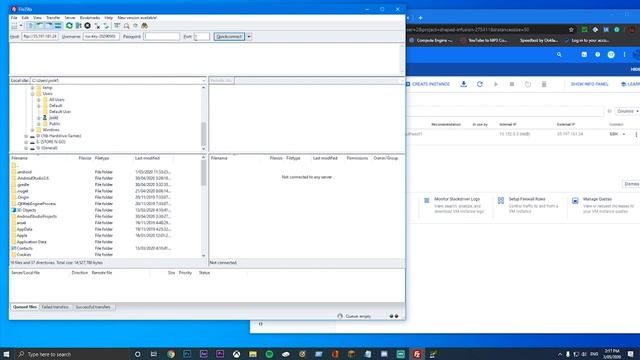Switch to the Queued files tab

click(25, 307)
